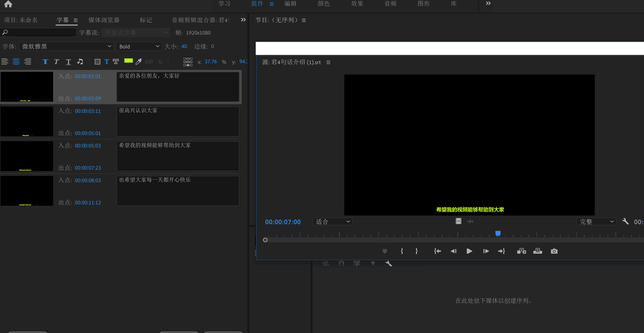
Task: Toggle underline text style button
Action: [x=68, y=62]
